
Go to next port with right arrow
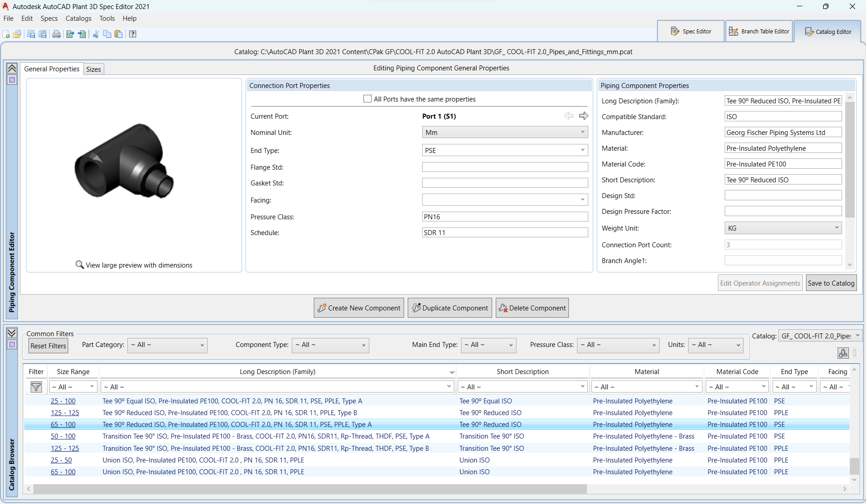pyautogui.click(x=583, y=116)
